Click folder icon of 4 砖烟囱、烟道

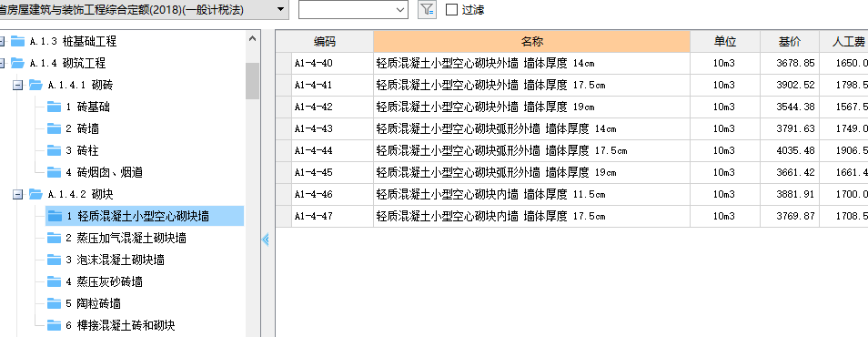(55, 172)
